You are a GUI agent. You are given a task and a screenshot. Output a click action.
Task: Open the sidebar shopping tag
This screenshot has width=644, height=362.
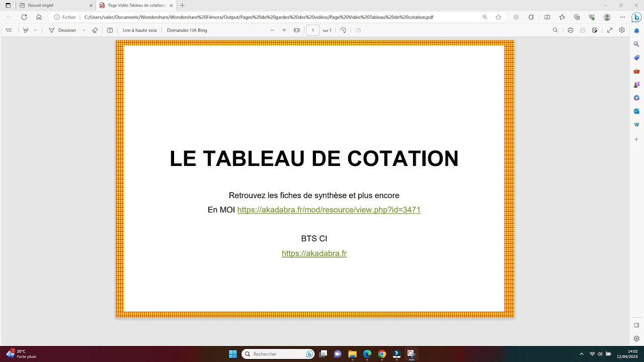click(636, 58)
